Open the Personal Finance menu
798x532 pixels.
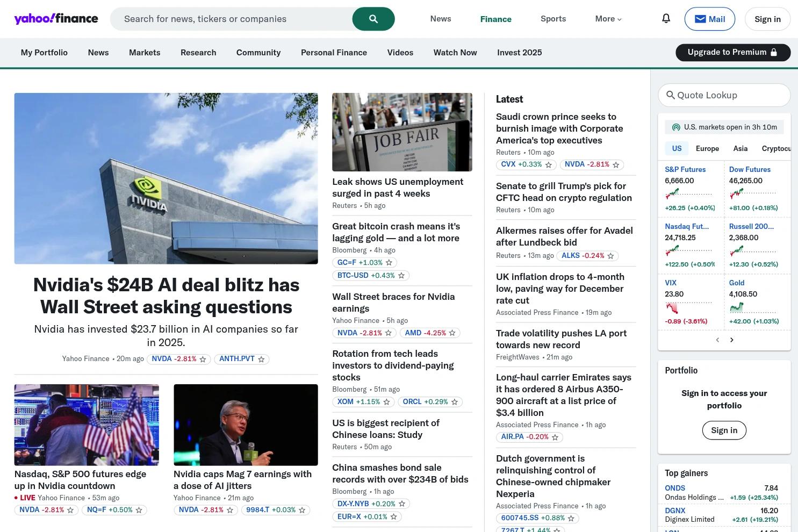(334, 53)
